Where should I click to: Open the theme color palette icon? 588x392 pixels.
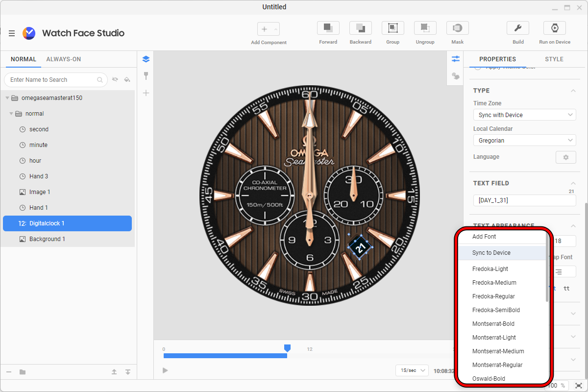click(x=456, y=76)
